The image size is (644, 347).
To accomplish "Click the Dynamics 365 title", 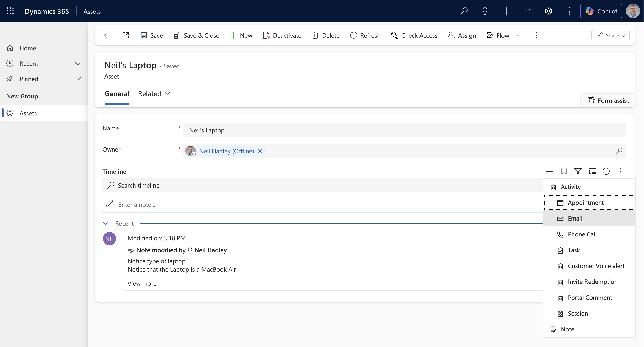I will coord(46,11).
